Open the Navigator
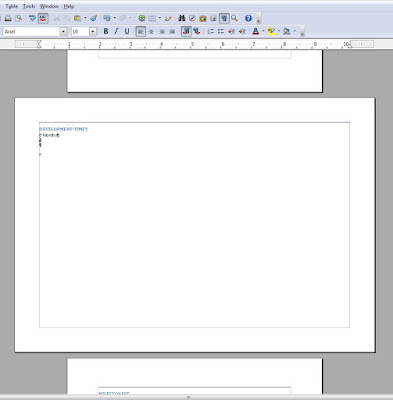The image size is (393, 400). click(192, 18)
